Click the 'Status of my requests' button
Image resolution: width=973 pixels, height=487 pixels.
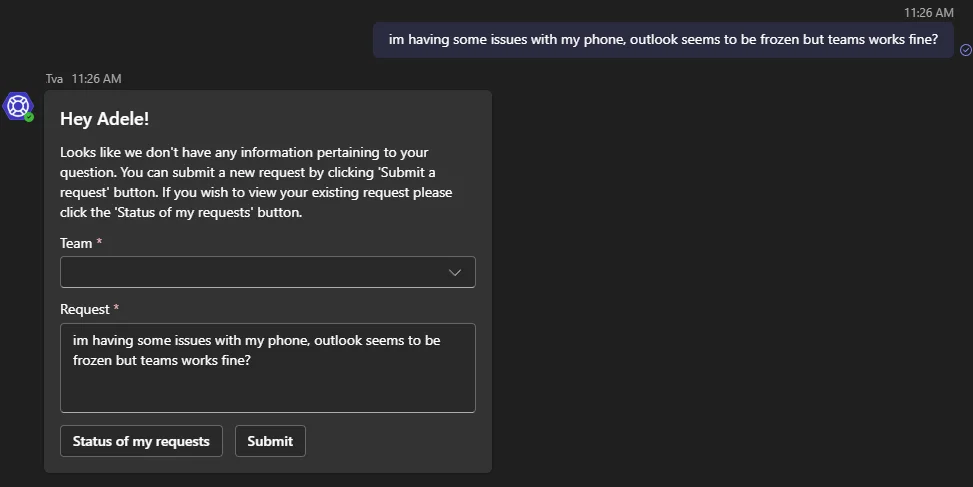tap(141, 441)
